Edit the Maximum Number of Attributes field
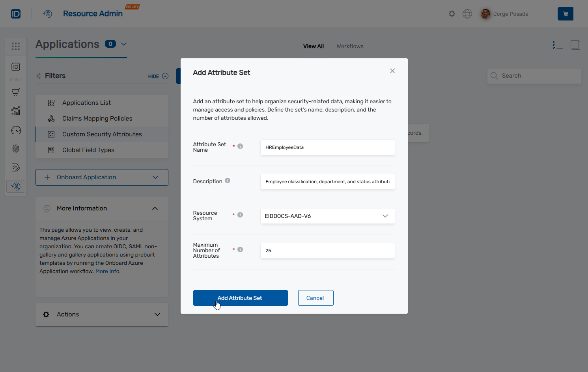 327,251
